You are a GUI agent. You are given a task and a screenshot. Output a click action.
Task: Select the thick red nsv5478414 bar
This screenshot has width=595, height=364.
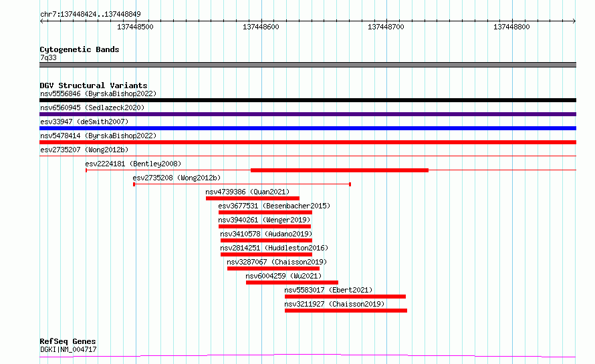(308, 142)
